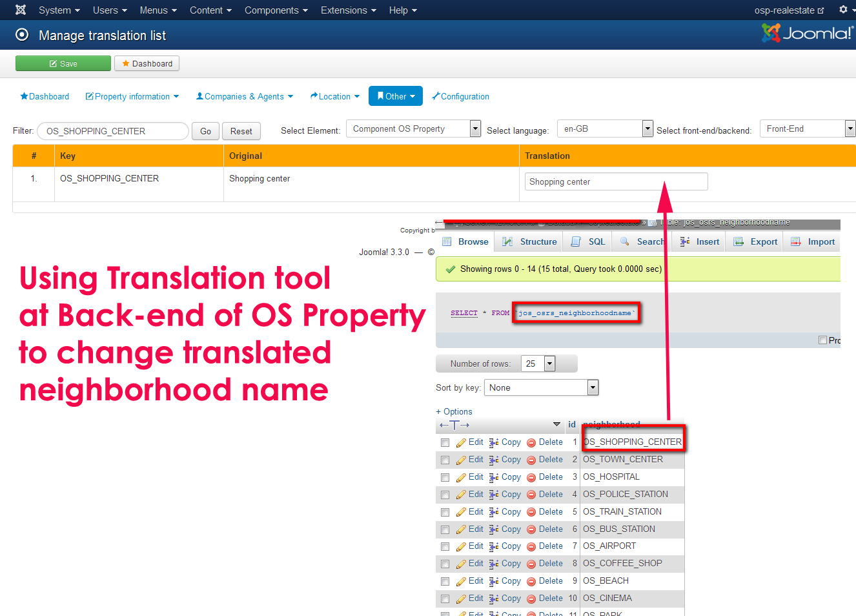
Task: Open the Select language dropdown
Action: (x=605, y=128)
